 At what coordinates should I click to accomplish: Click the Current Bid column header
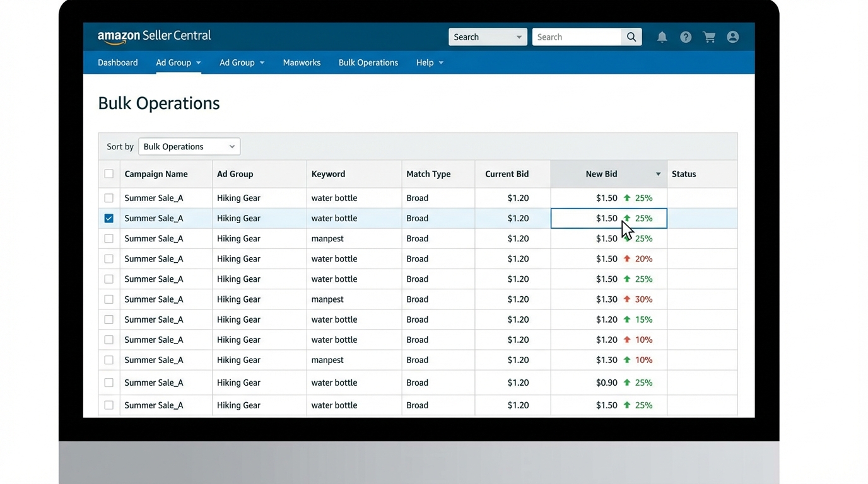click(507, 174)
